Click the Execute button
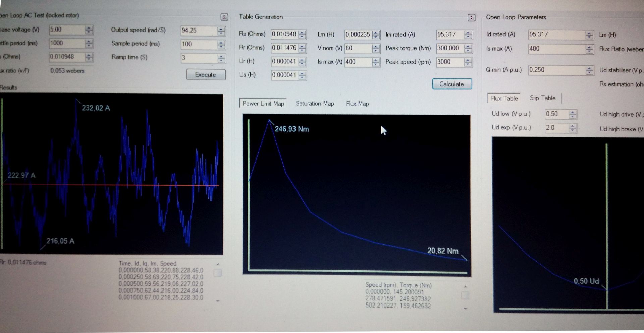This screenshot has width=644, height=333. coord(206,75)
